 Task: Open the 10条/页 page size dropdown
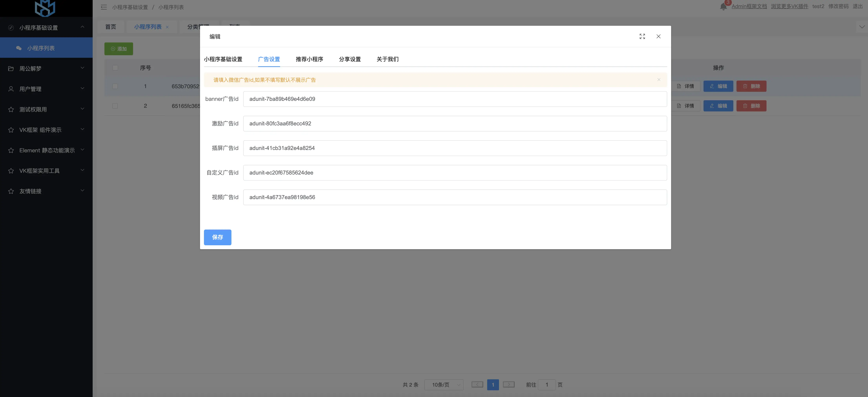click(444, 384)
